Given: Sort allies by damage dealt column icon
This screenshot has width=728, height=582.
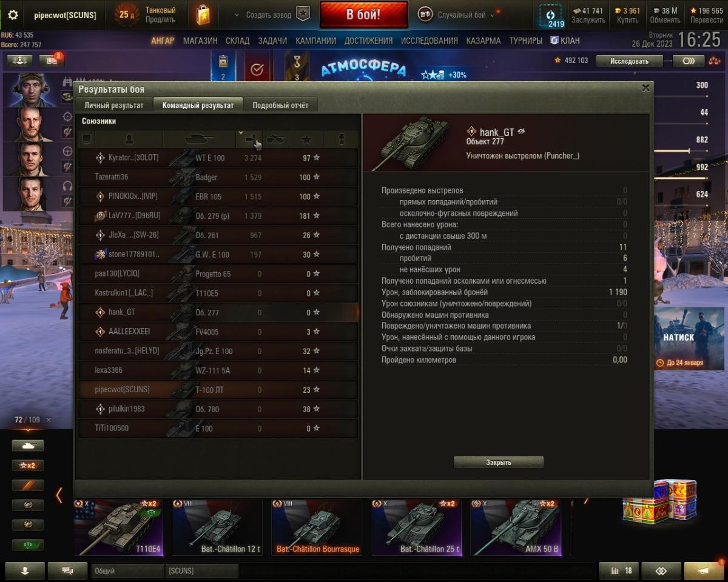Looking at the screenshot, I should pyautogui.click(x=249, y=139).
